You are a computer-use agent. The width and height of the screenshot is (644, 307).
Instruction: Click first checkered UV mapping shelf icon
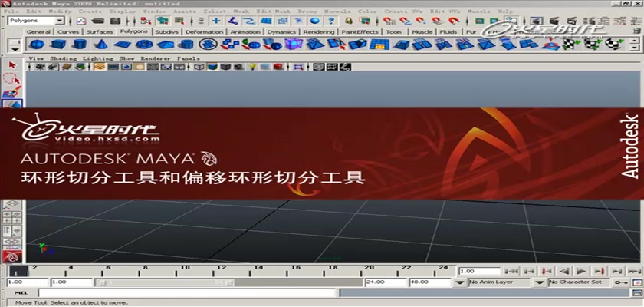pos(570,44)
